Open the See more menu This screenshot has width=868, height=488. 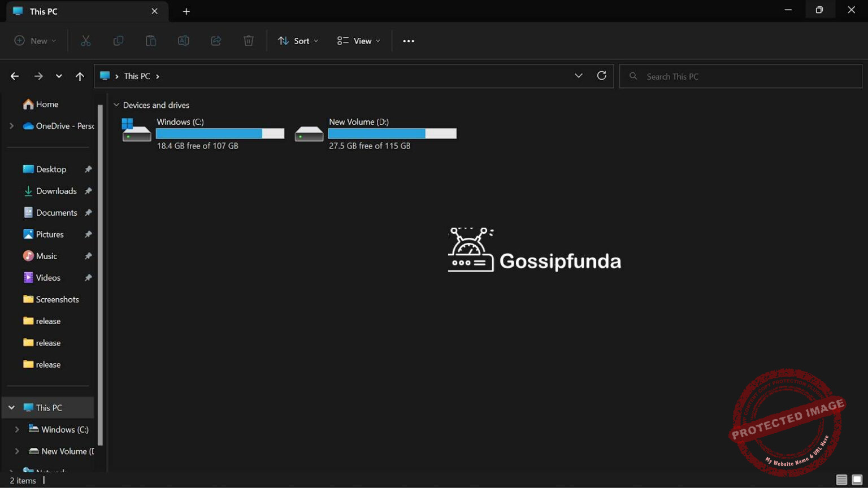[x=408, y=40]
